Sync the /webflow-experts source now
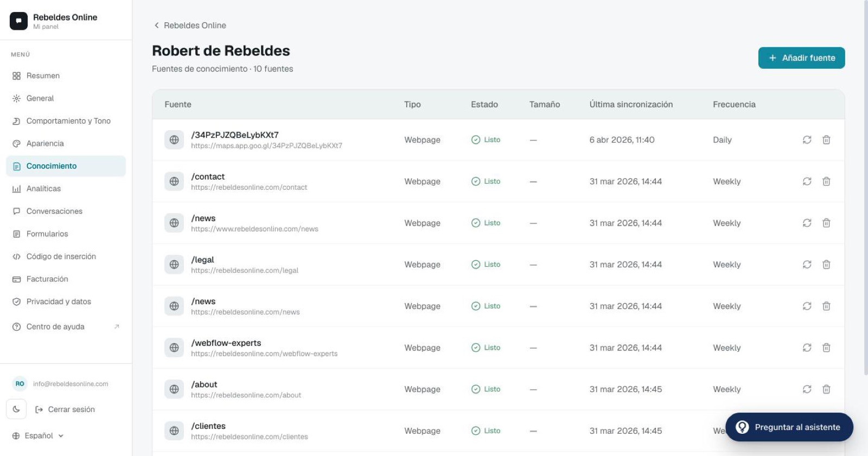868x456 pixels. click(x=807, y=348)
